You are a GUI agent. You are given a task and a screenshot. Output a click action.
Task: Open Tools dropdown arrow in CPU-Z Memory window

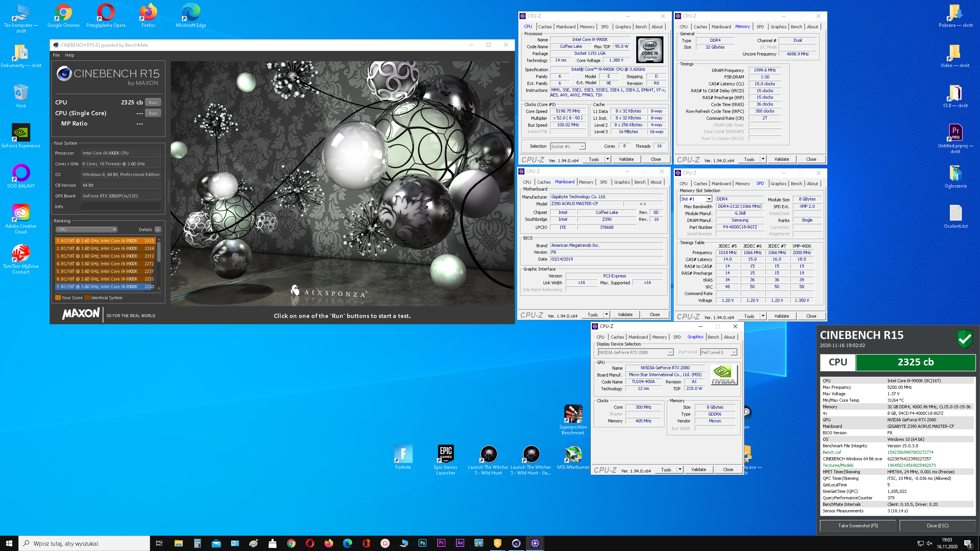click(x=763, y=159)
